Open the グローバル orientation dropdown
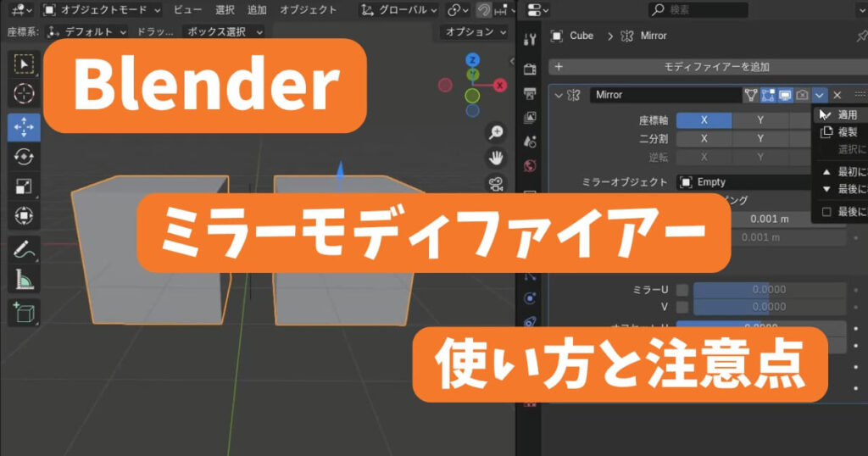868x456 pixels. pyautogui.click(x=398, y=10)
